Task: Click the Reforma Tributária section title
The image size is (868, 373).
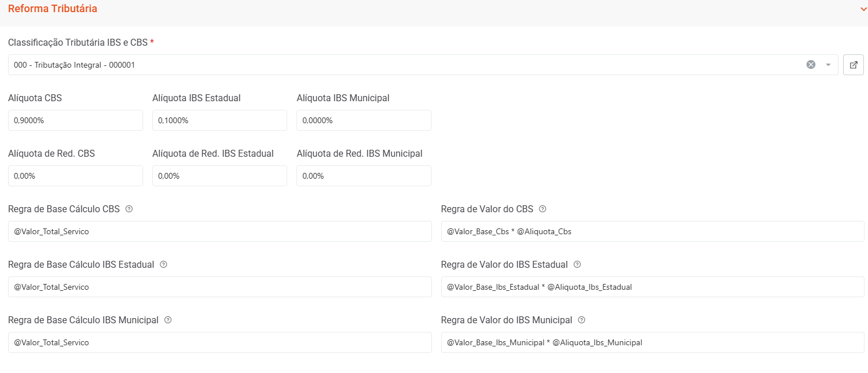Action: [x=53, y=9]
